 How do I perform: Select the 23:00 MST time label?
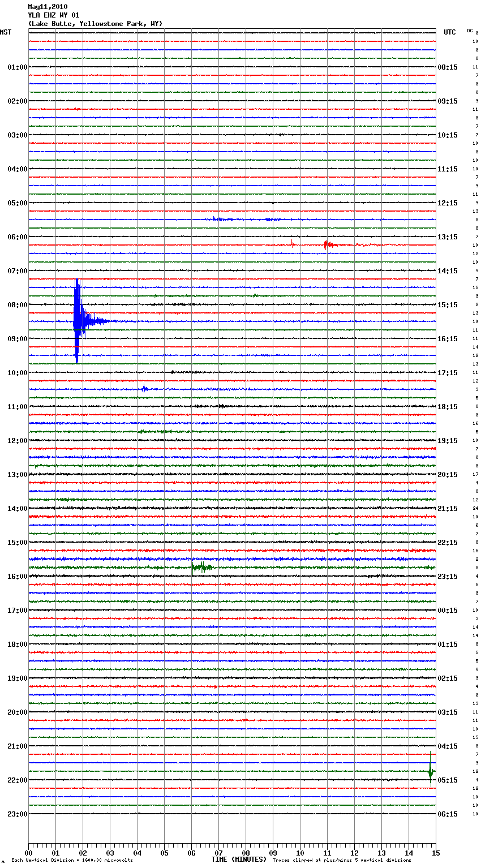tap(18, 814)
